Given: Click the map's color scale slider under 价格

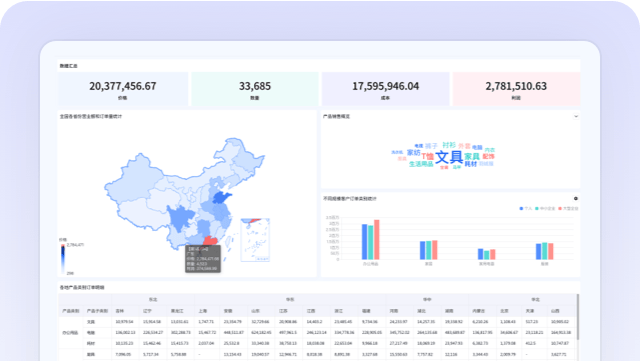Looking at the screenshot, I should [63, 259].
